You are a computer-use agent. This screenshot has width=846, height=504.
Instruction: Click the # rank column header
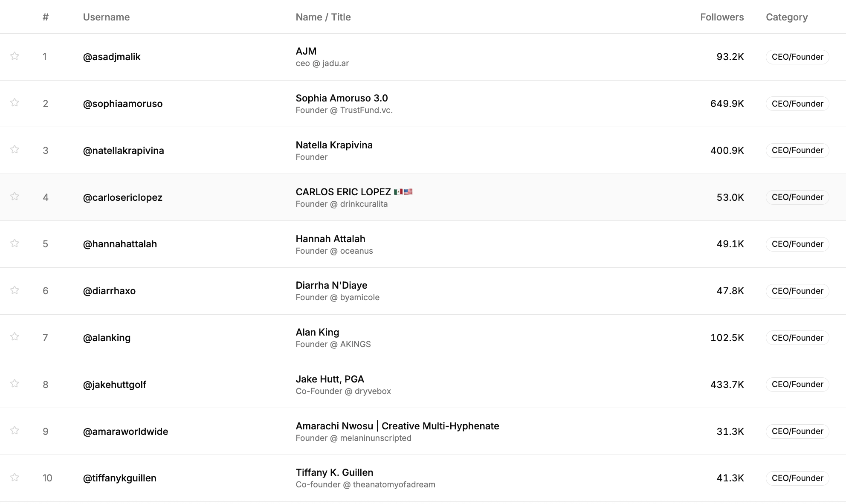coord(46,17)
